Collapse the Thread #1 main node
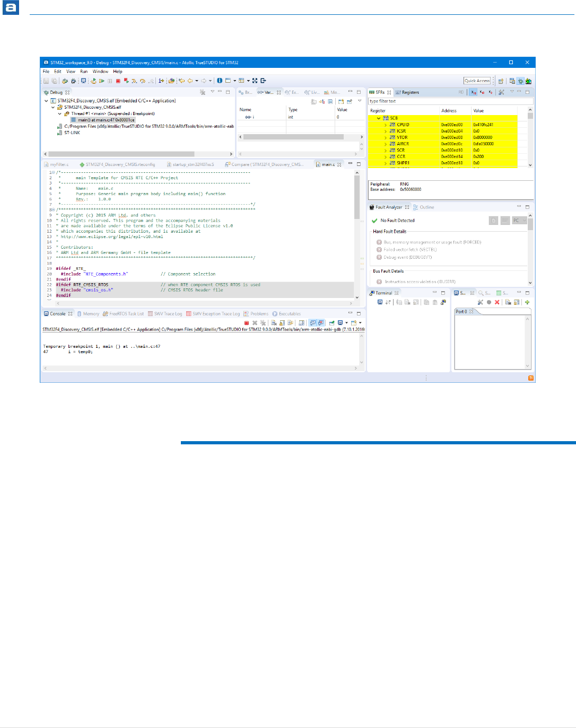Viewport: 576px width, 728px height. (x=59, y=113)
